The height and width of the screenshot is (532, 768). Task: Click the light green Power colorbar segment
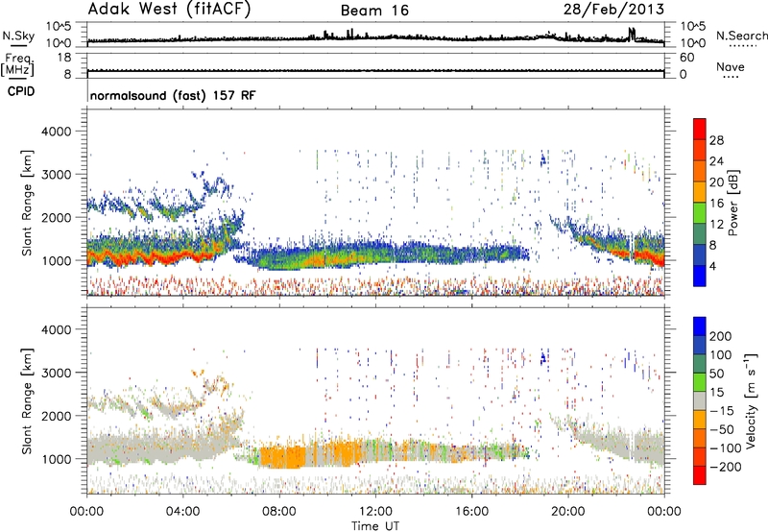[x=700, y=213]
